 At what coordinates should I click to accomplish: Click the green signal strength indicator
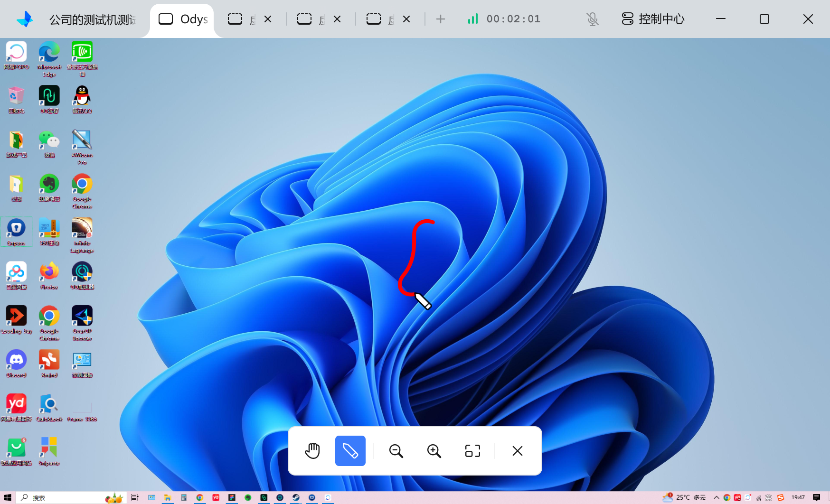pyautogui.click(x=473, y=19)
